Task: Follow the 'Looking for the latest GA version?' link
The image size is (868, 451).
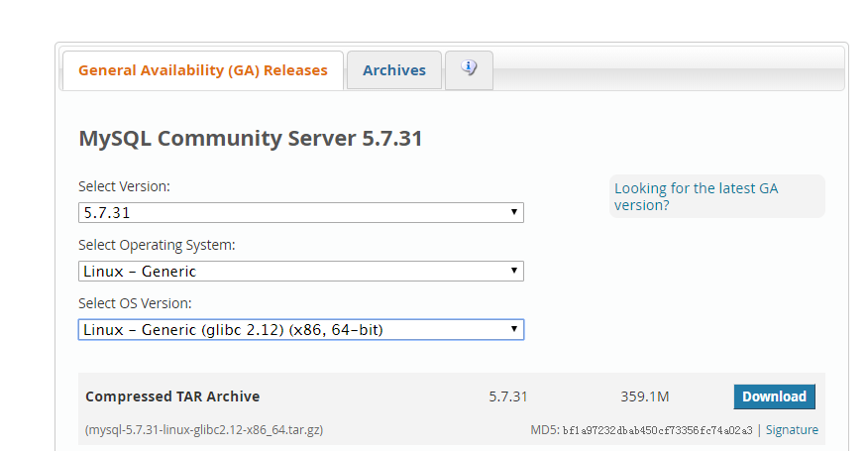Action: tap(696, 196)
